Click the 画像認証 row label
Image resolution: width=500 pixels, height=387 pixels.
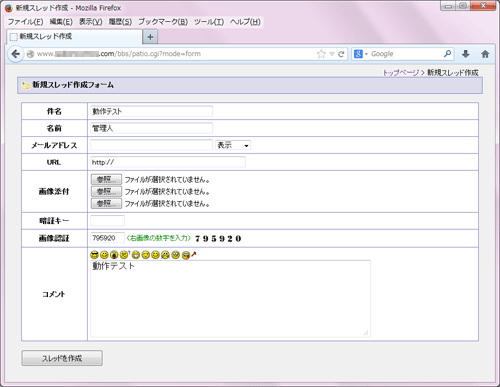54,238
